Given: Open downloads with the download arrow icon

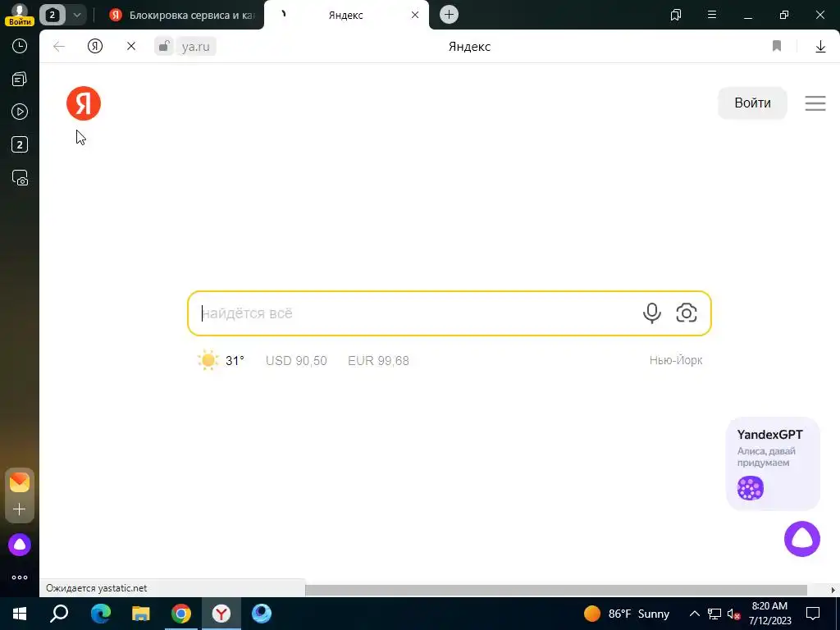Looking at the screenshot, I should tap(820, 47).
